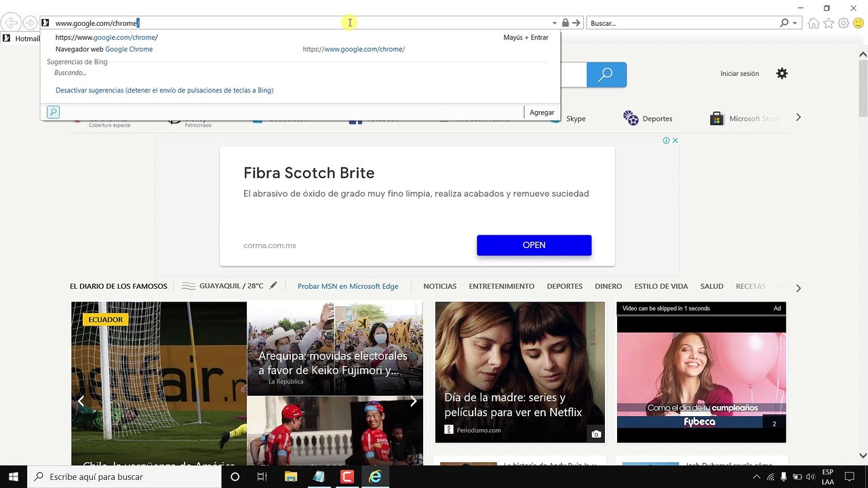Click the browser back arrow button
This screenshot has width=868, height=488.
(12, 23)
